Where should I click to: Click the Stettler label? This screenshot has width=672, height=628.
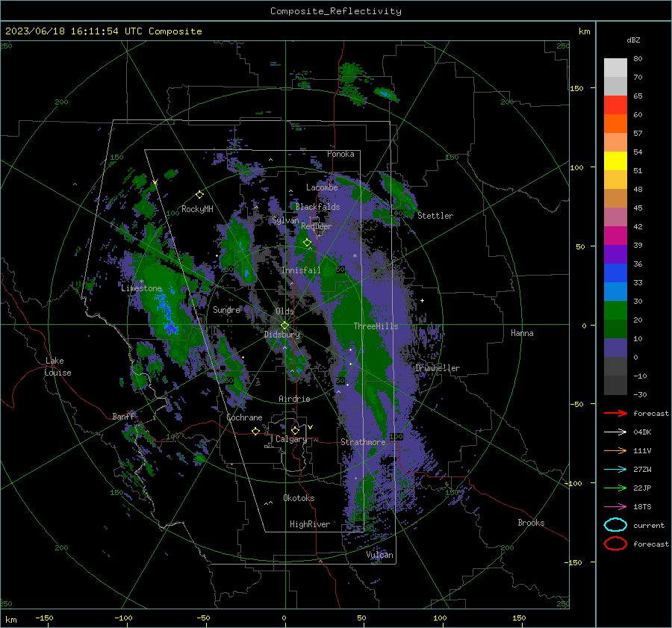tap(435, 216)
